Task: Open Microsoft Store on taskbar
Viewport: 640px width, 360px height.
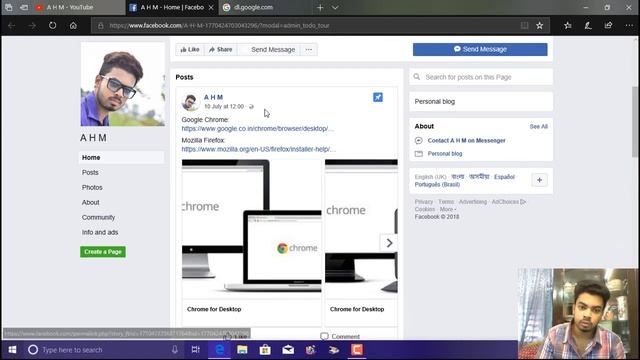Action: tap(265, 350)
